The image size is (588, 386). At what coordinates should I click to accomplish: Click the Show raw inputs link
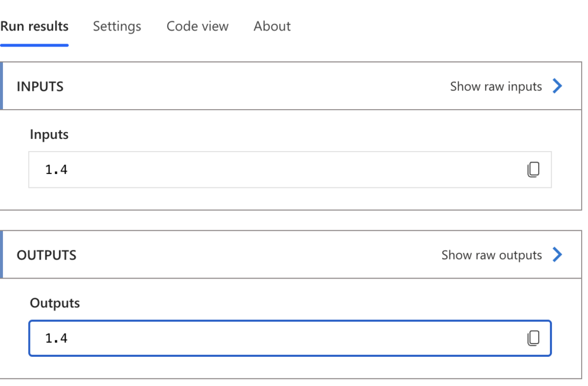pos(496,86)
